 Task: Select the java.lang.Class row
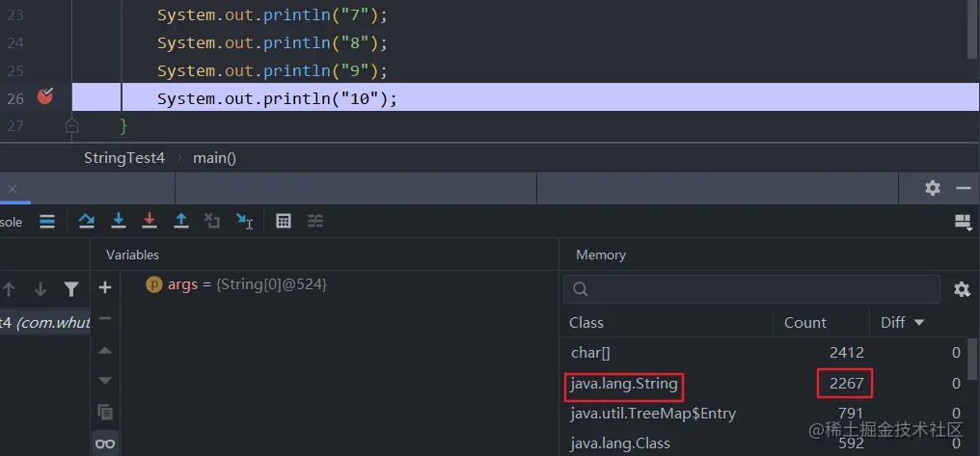pos(765,443)
